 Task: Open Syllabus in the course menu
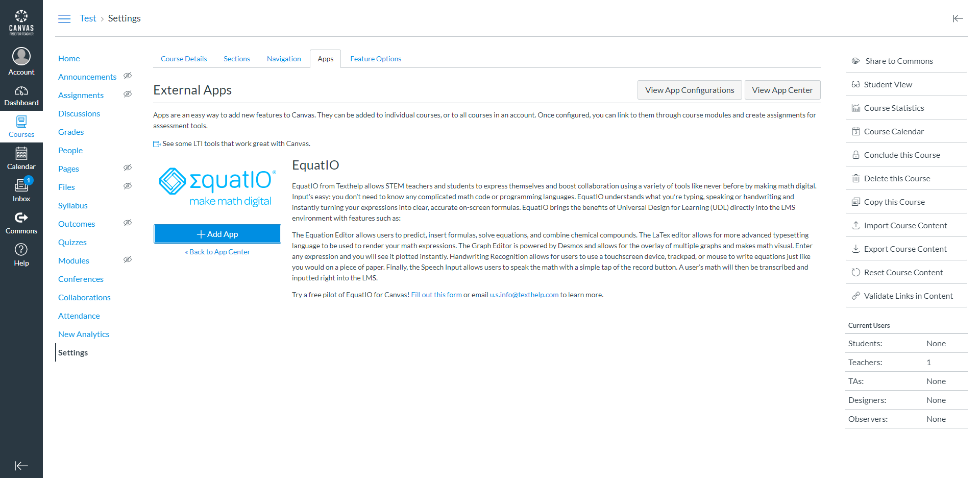click(73, 205)
